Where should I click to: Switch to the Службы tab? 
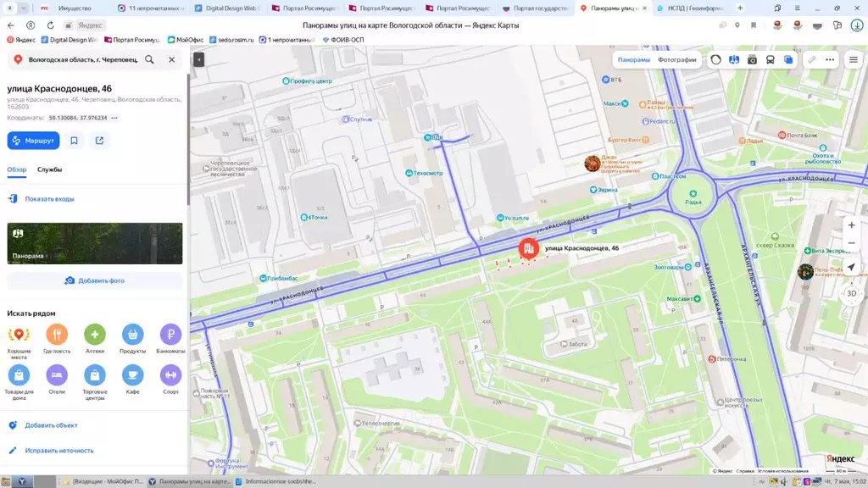point(50,169)
